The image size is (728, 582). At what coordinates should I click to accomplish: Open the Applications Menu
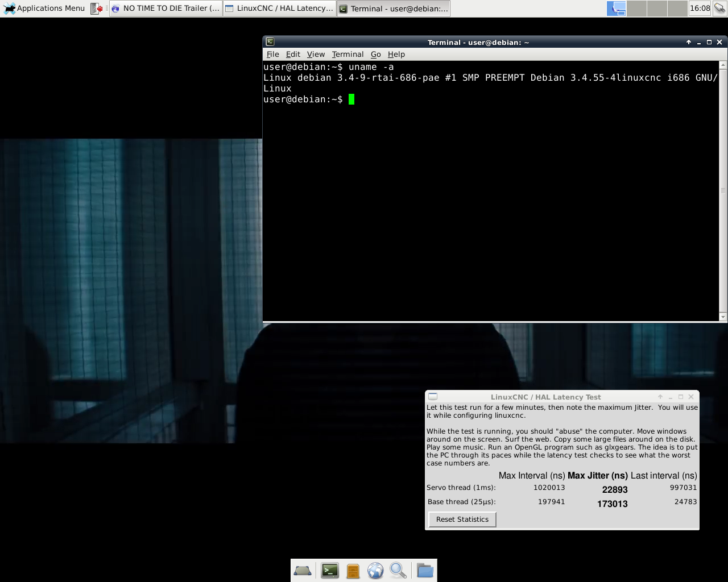[44, 9]
